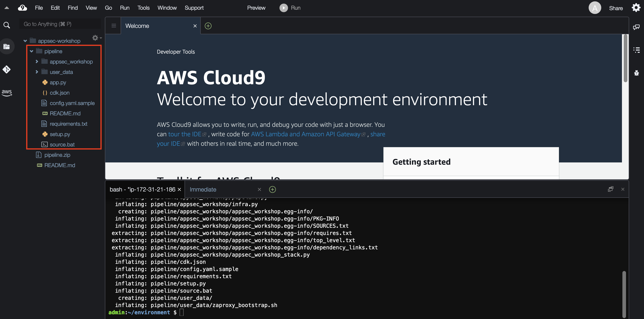Open README.md inside pipeline folder

point(65,113)
